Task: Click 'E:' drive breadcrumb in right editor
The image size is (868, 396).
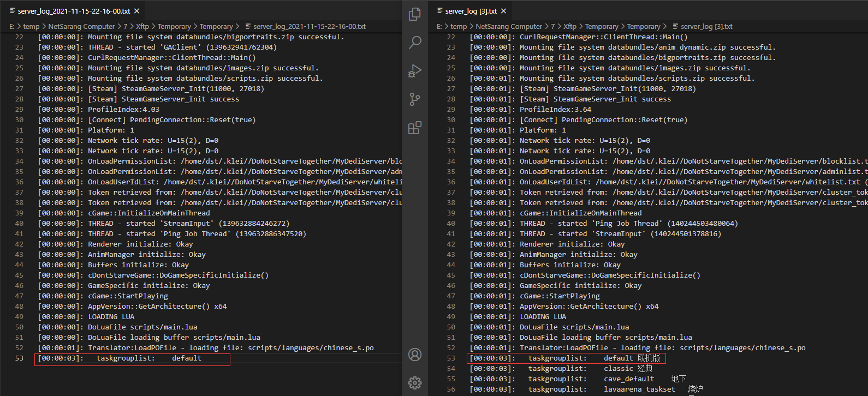Action: click(439, 26)
